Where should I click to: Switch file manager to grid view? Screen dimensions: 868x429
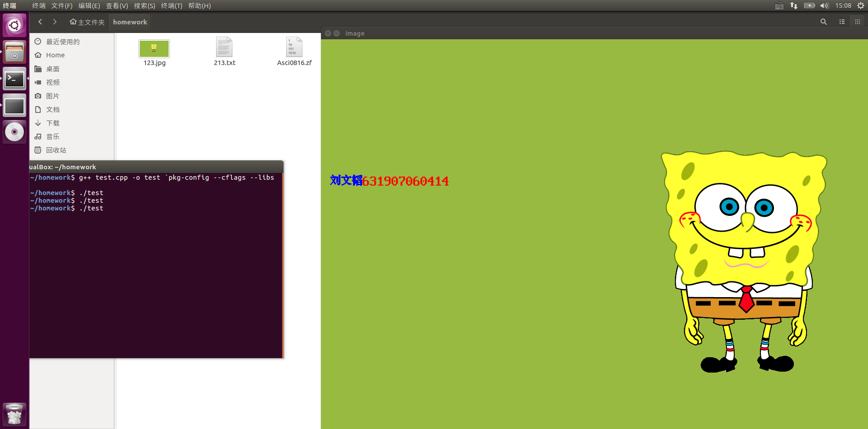(x=858, y=22)
